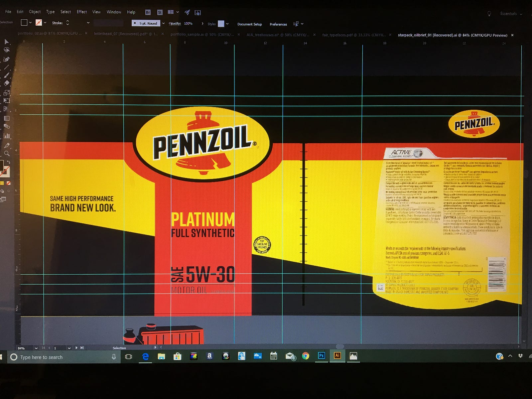Click the GPU performance rocket icon
The width and height of the screenshot is (532, 399).
pyautogui.click(x=187, y=12)
